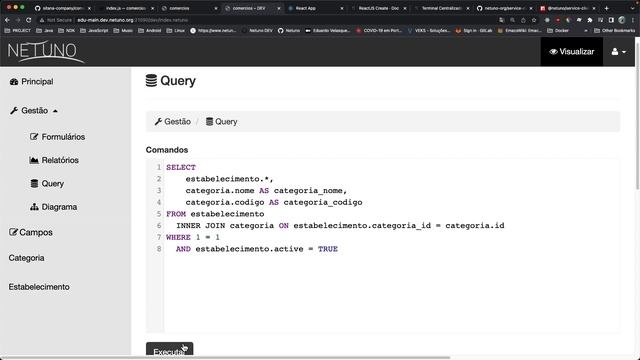Reload the page in browser
The height and width of the screenshot is (360, 640).
29,20
